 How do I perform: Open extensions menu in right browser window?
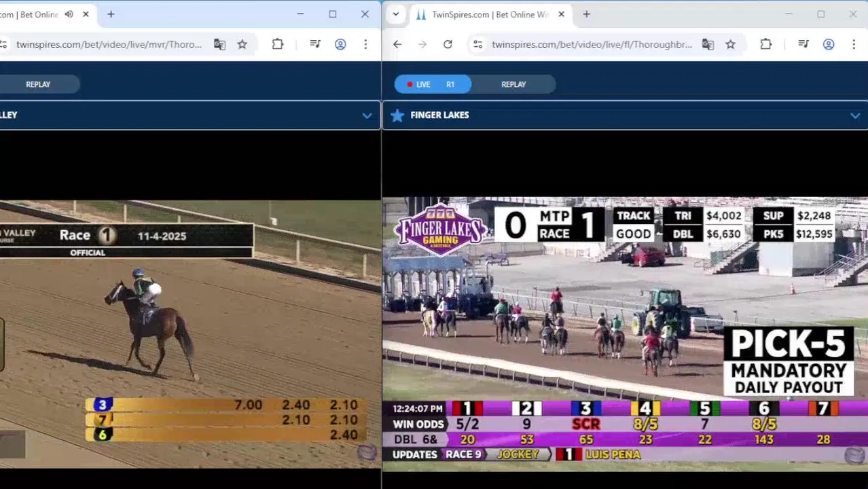[766, 44]
